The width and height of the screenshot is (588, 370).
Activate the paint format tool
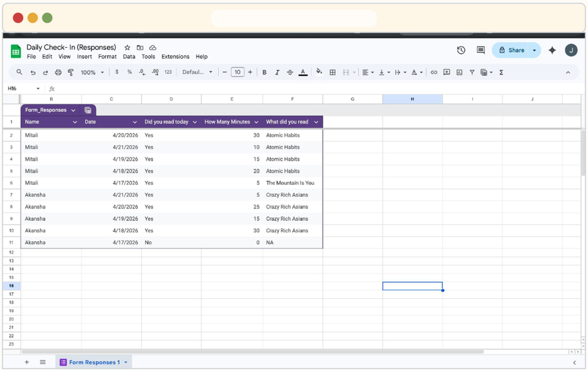[71, 73]
